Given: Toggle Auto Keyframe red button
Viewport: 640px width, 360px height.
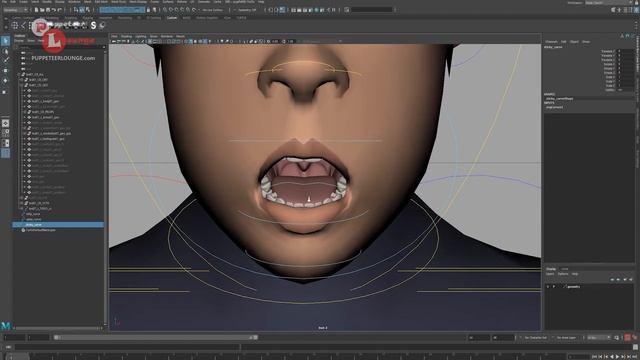Looking at the screenshot, I should 627,338.
